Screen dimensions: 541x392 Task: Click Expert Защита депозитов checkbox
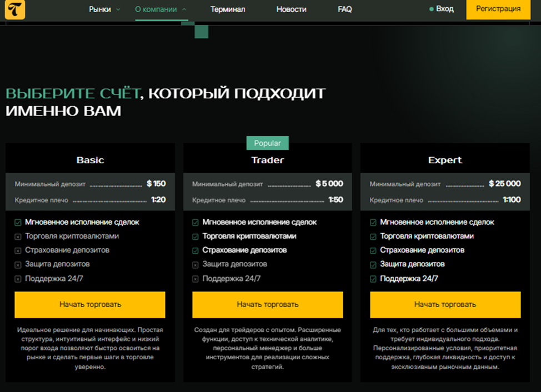pyautogui.click(x=373, y=265)
